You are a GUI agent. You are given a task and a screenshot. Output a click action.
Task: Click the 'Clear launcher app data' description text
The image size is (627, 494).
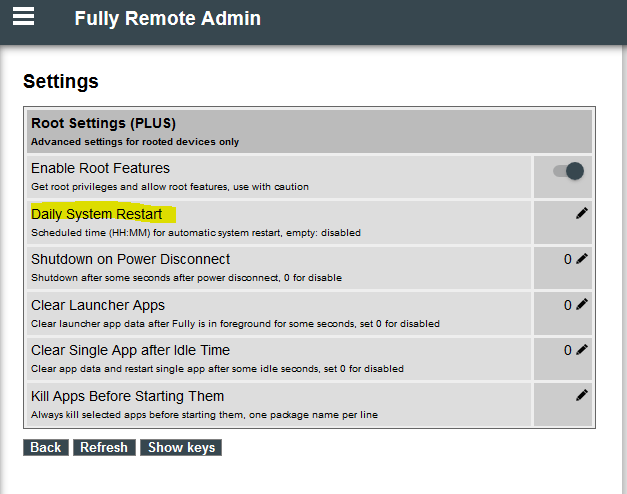(x=235, y=324)
